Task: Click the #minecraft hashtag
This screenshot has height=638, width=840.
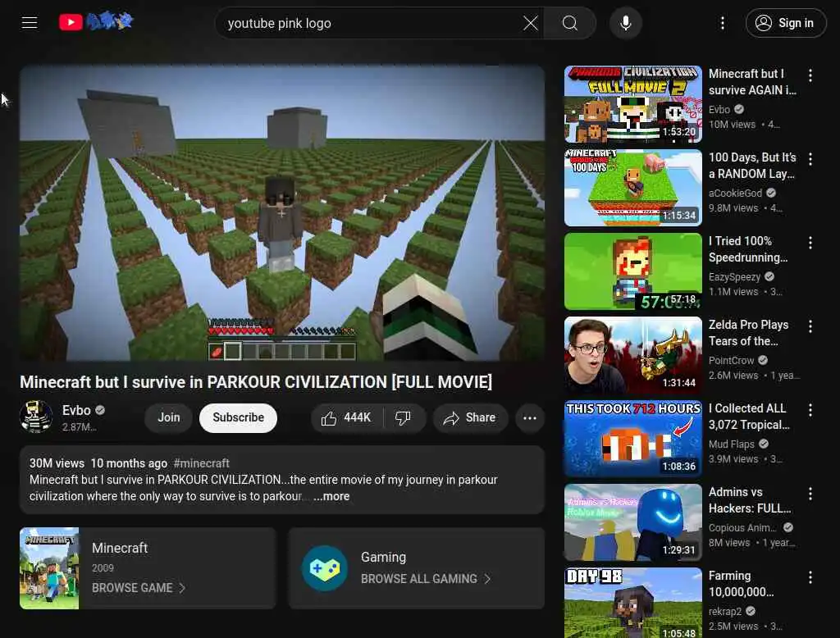Action: 202,463
